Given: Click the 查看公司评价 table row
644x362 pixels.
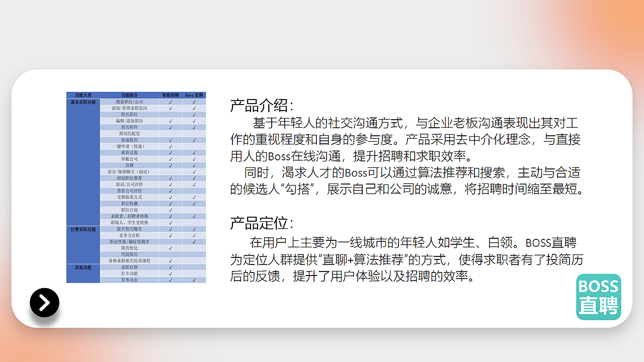Looking at the screenshot, I should (x=153, y=191).
